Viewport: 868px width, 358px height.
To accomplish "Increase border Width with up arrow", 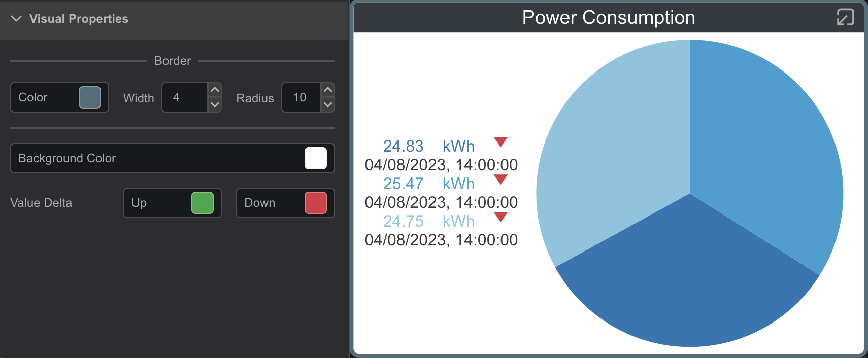I will [215, 90].
